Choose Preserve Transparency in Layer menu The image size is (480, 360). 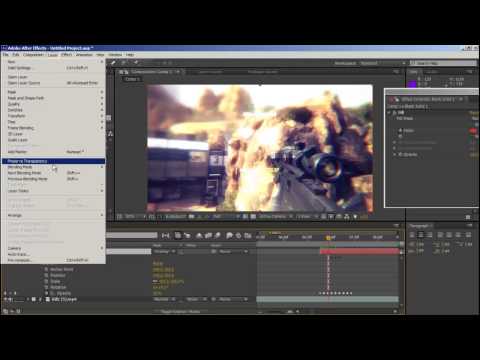tap(53, 161)
